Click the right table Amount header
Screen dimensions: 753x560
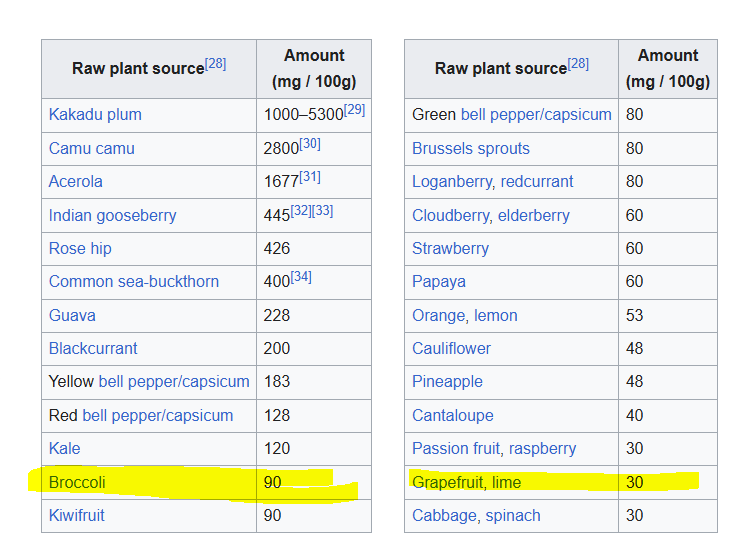click(668, 69)
